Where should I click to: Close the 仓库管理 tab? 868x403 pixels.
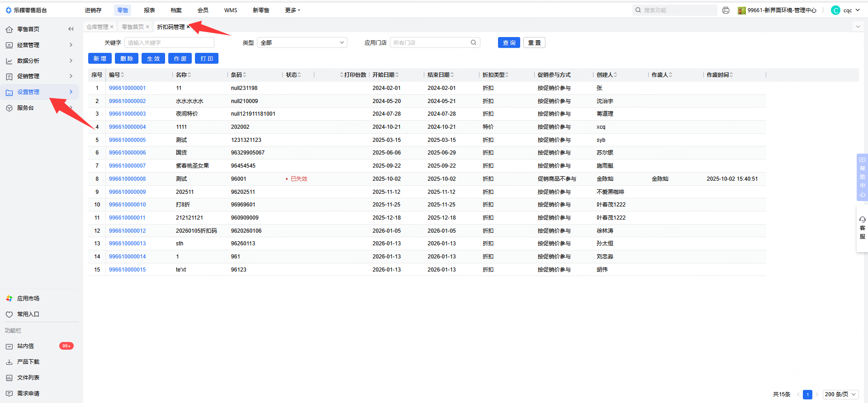[x=112, y=27]
